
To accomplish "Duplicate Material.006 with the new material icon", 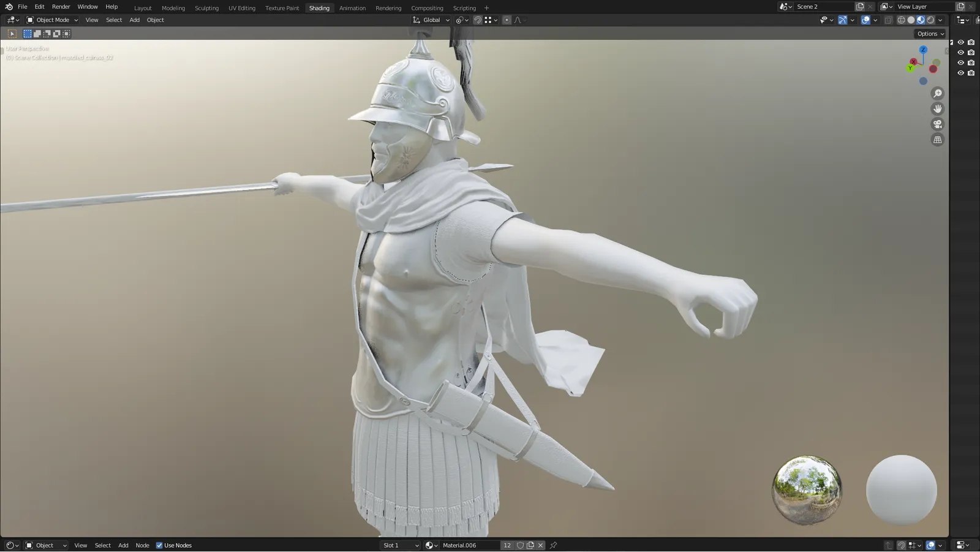I will pos(530,545).
